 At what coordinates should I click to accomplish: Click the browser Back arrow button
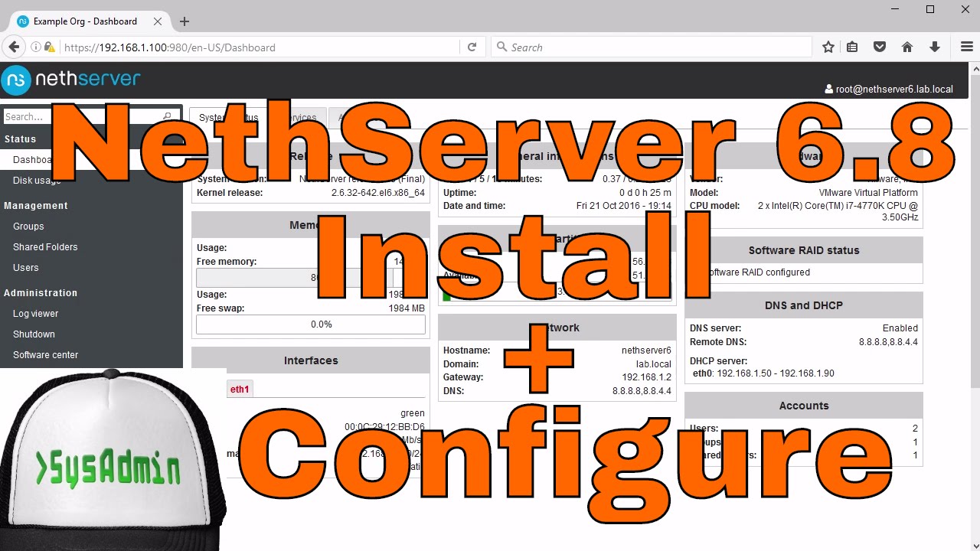click(14, 47)
